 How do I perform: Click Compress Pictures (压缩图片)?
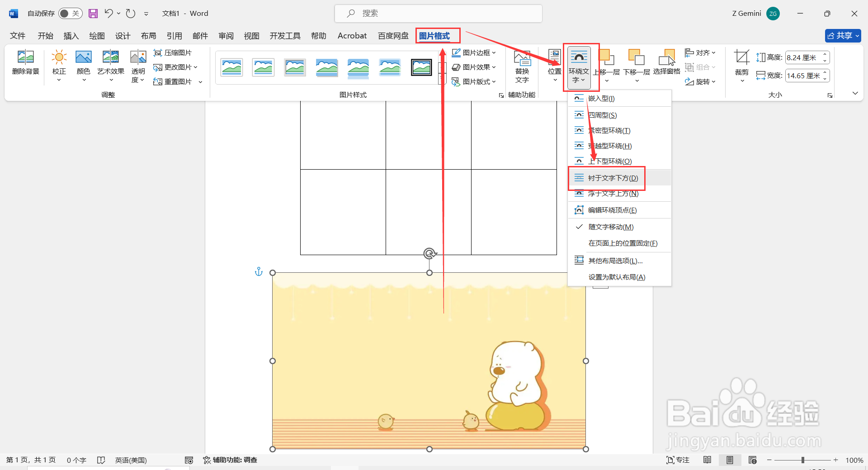[x=173, y=53]
